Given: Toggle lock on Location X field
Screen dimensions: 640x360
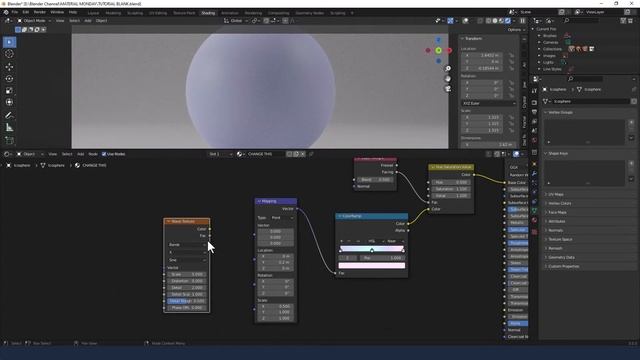Looking at the screenshot, I should (x=511, y=55).
